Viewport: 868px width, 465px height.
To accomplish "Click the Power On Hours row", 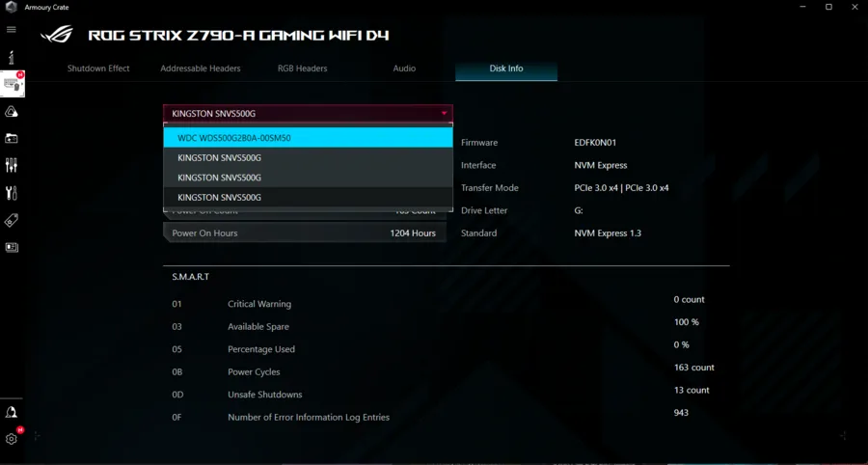I will [x=305, y=233].
